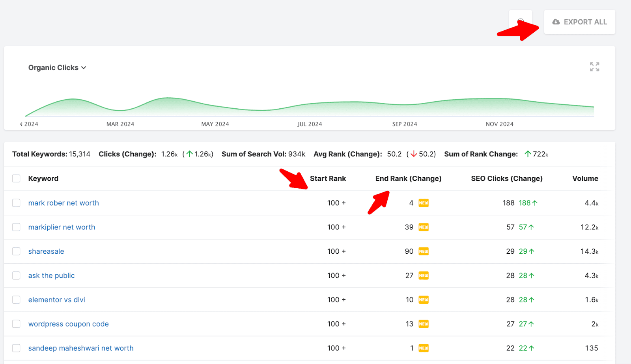Click the green 29 clicks change value

coord(526,251)
